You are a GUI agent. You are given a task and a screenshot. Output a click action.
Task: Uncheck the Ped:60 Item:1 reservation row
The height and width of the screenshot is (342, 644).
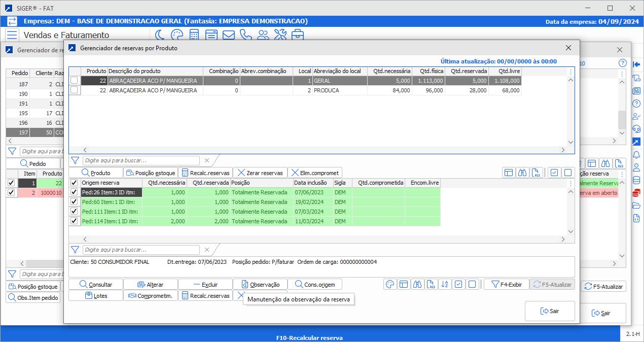[75, 202]
